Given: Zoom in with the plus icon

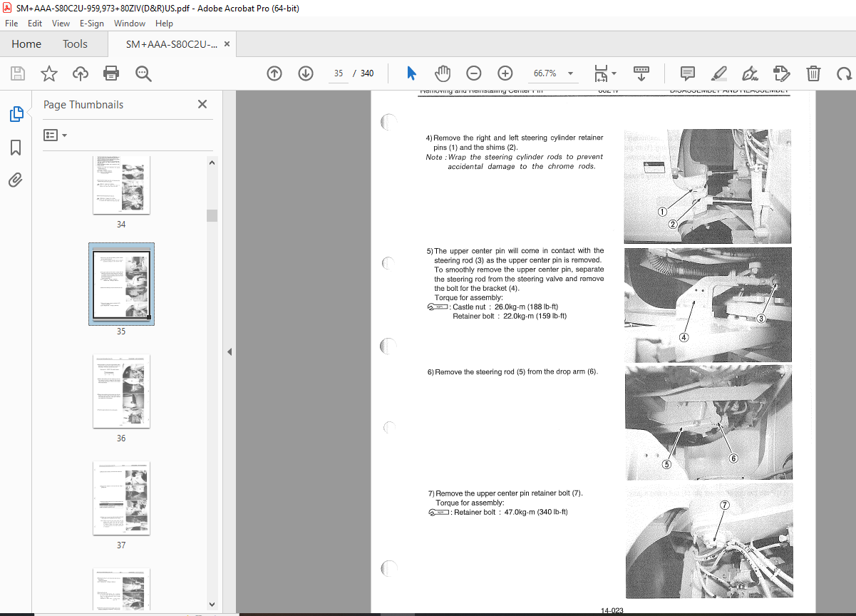Looking at the screenshot, I should pyautogui.click(x=505, y=73).
